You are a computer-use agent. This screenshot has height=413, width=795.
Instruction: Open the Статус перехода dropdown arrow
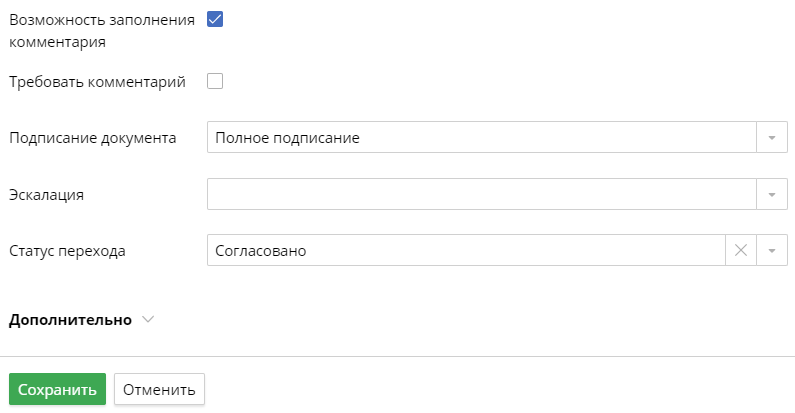point(772,250)
